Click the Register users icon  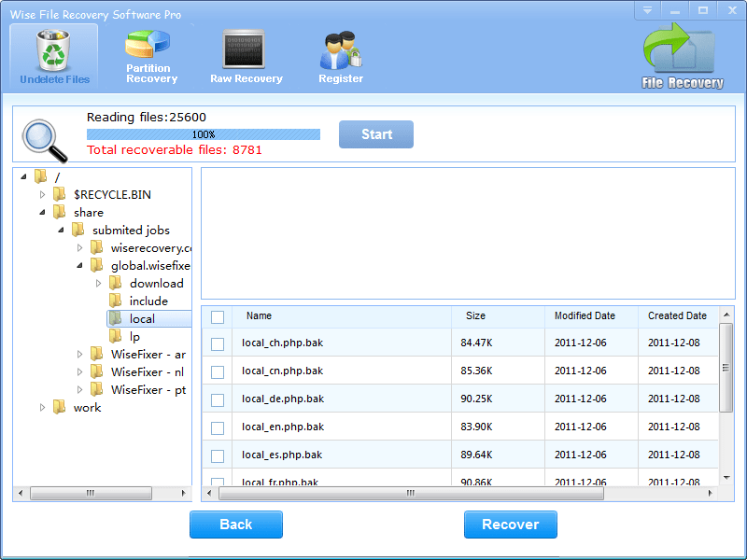[341, 50]
